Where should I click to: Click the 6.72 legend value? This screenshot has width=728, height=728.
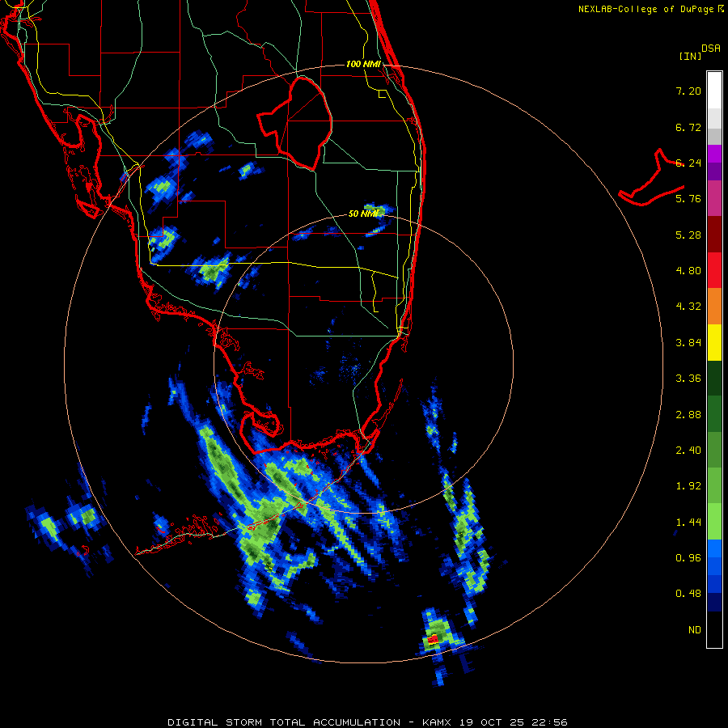tap(688, 127)
